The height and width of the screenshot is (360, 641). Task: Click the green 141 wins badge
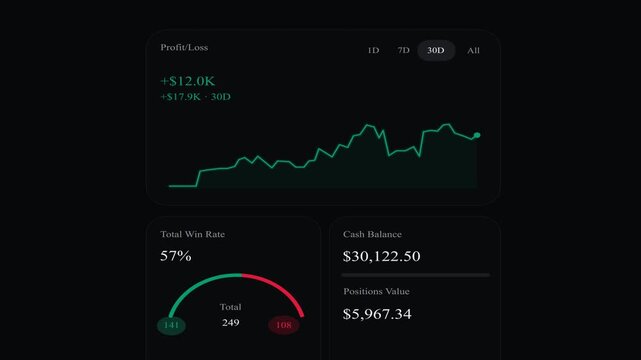[x=171, y=325]
